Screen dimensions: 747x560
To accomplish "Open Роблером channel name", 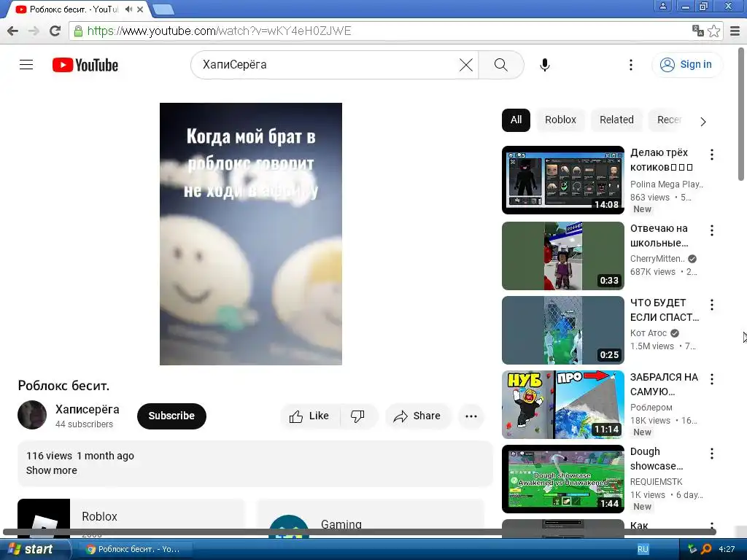I will 651,407.
